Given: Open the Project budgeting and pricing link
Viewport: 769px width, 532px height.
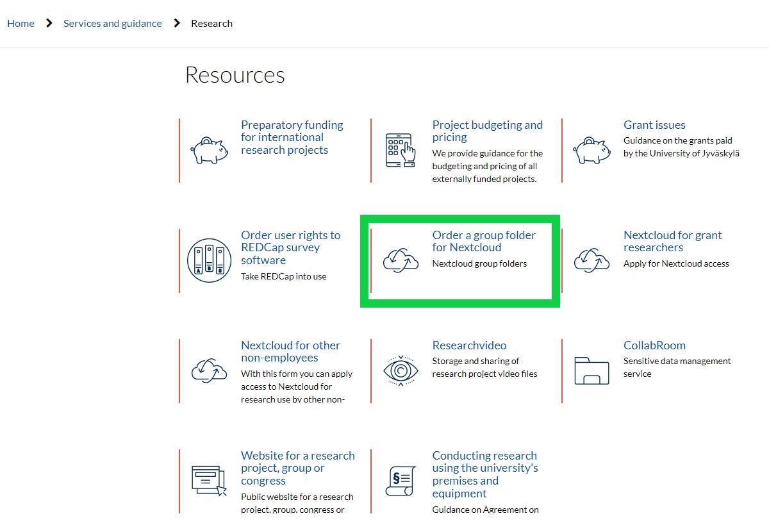Looking at the screenshot, I should pyautogui.click(x=488, y=131).
